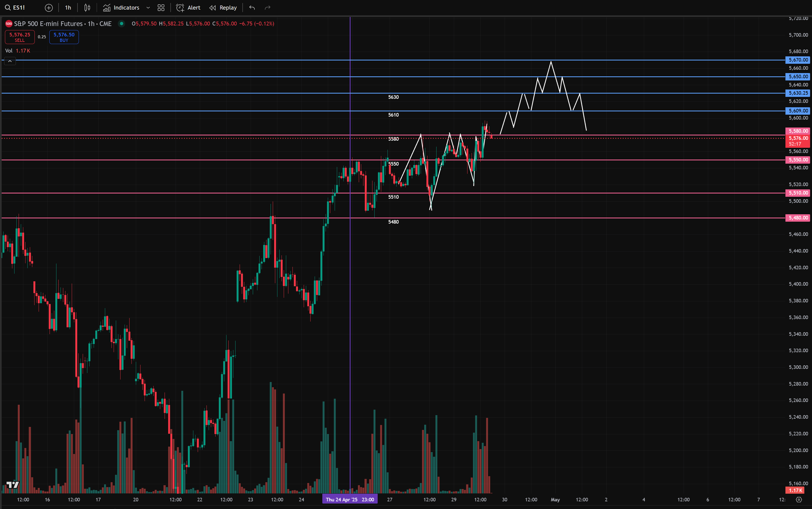The width and height of the screenshot is (812, 509).
Task: Select the 5,670.00 blue horizontal line label
Action: (x=798, y=60)
